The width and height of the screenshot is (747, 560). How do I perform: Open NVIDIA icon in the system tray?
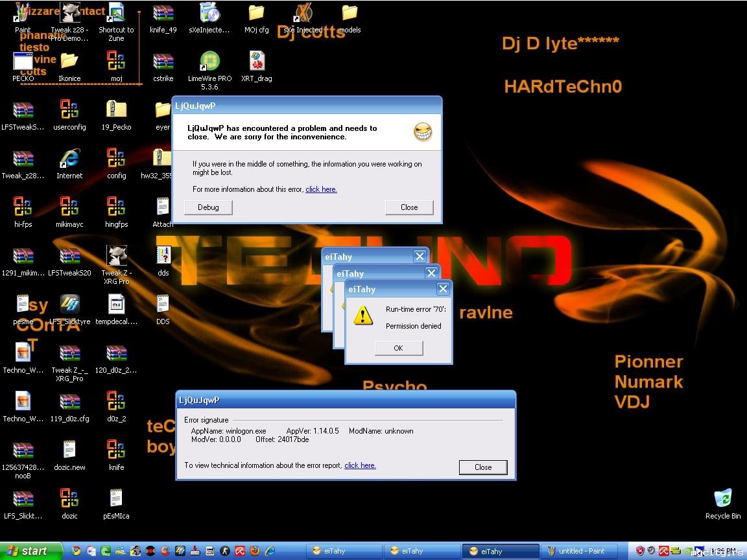coord(687,551)
